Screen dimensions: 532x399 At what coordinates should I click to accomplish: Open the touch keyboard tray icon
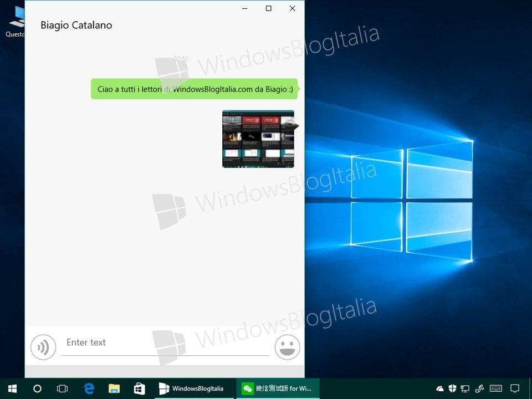coord(495,388)
